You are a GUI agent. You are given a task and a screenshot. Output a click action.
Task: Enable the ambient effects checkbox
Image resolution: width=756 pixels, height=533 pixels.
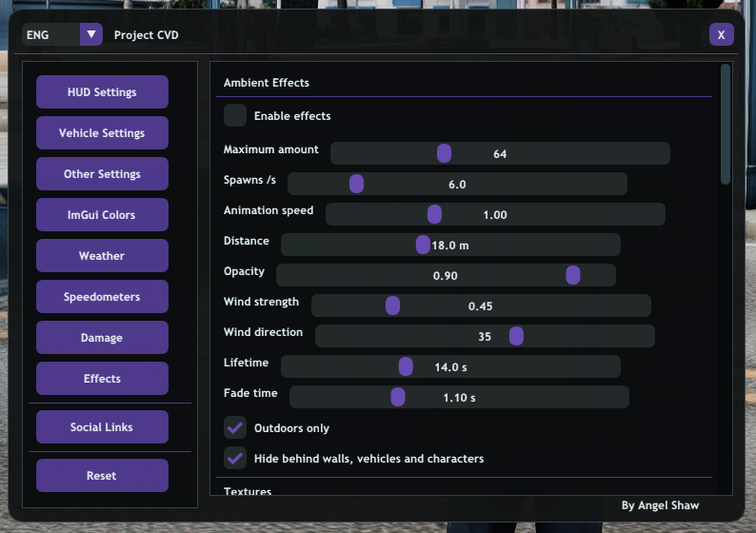(x=235, y=116)
